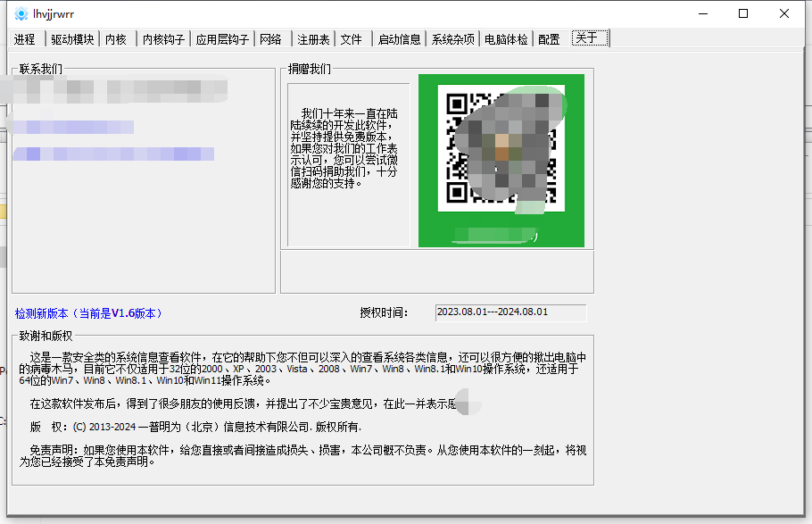Open the 启动信息 tab
The image size is (812, 524).
tap(399, 39)
